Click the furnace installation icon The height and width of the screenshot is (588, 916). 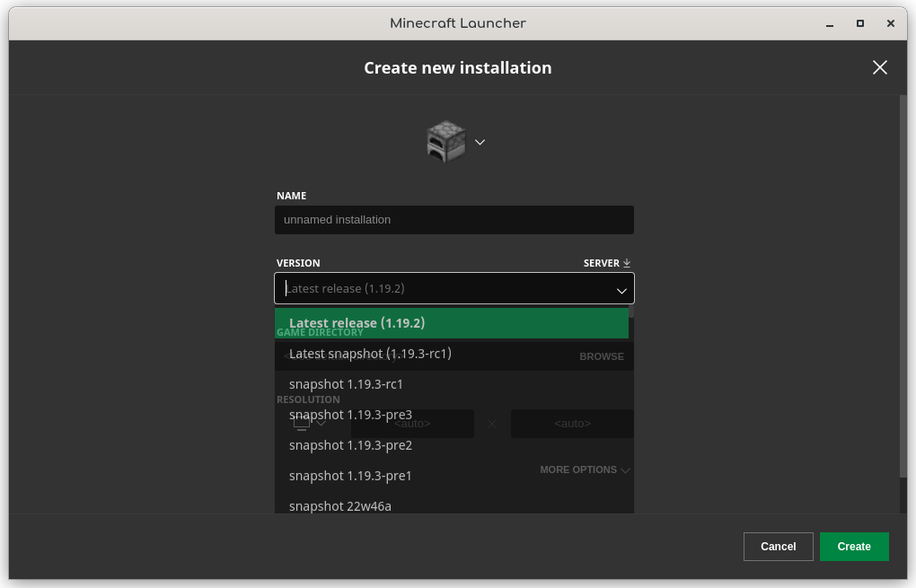point(445,142)
